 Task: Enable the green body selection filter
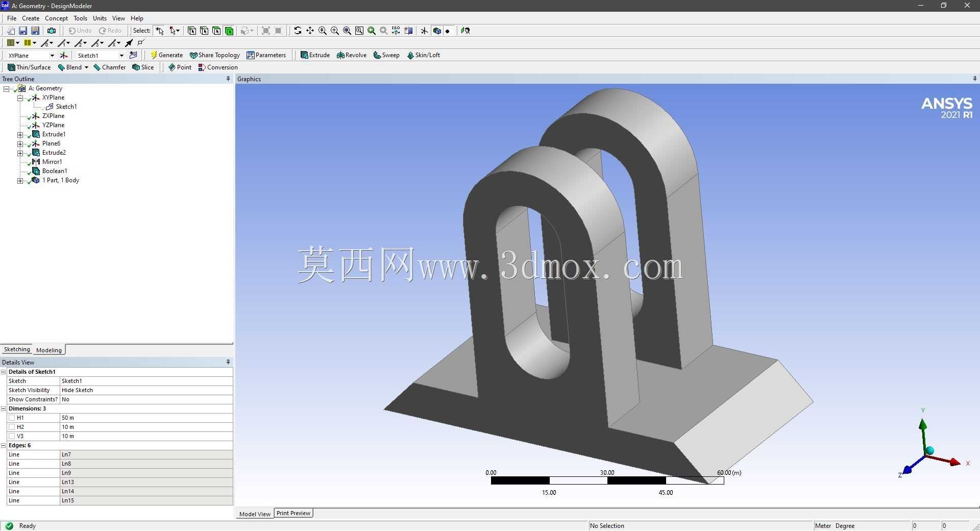pos(229,31)
